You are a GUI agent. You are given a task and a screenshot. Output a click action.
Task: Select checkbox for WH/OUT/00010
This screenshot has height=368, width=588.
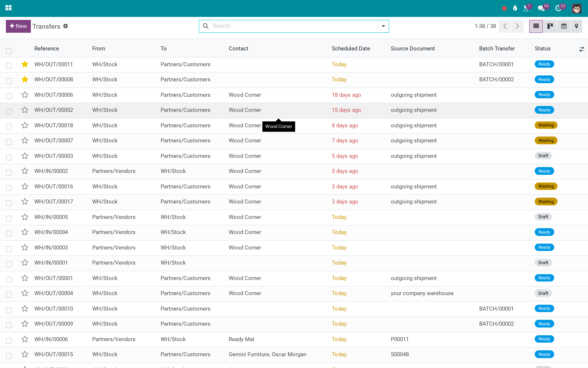(9, 310)
